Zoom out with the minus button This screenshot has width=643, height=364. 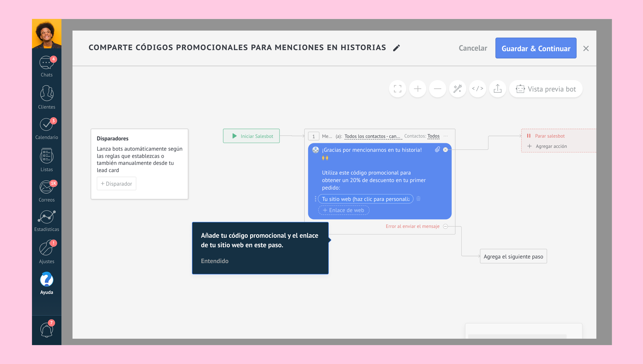tap(438, 89)
